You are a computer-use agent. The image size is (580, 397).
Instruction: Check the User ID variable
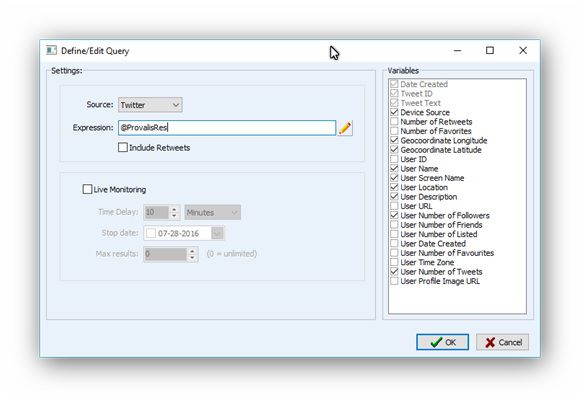click(x=394, y=159)
